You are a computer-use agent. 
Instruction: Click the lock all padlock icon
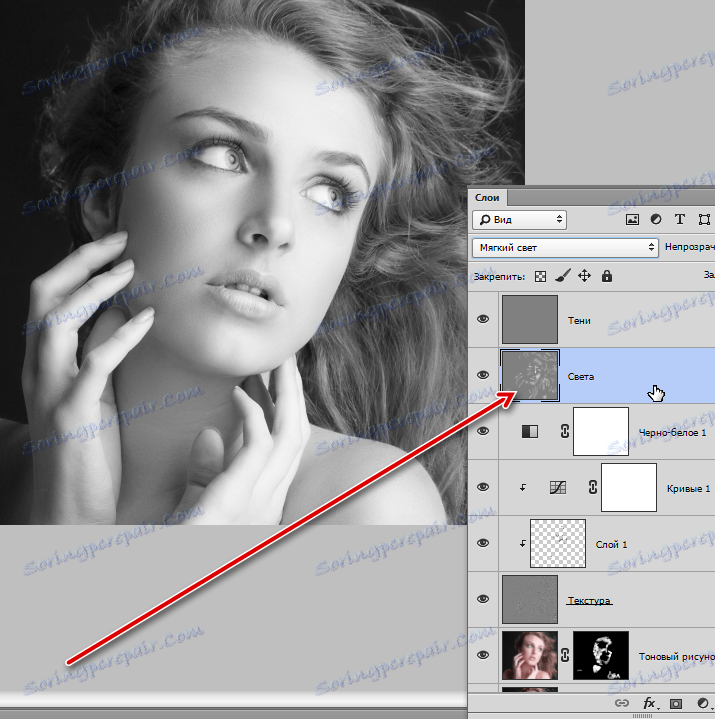(x=607, y=275)
